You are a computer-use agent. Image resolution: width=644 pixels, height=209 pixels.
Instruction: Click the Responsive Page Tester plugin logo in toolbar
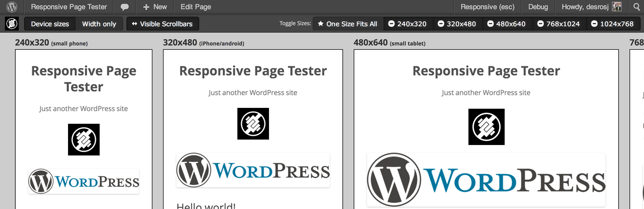(x=12, y=24)
